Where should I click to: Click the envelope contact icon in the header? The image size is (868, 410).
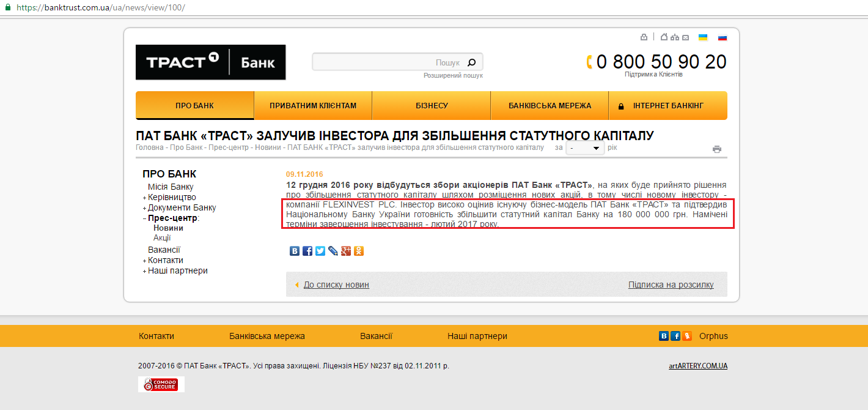[x=685, y=37]
